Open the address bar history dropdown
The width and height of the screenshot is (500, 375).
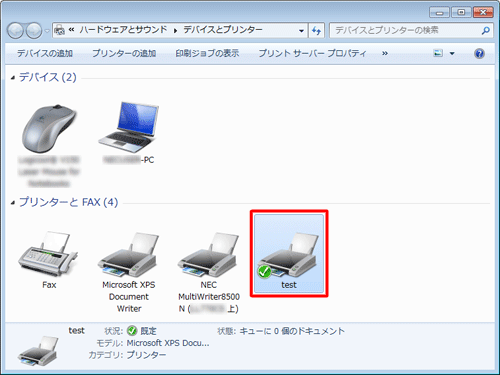[301, 31]
